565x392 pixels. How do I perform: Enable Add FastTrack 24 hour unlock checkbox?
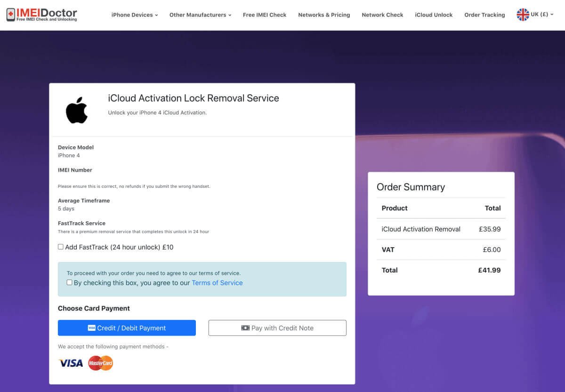61,247
